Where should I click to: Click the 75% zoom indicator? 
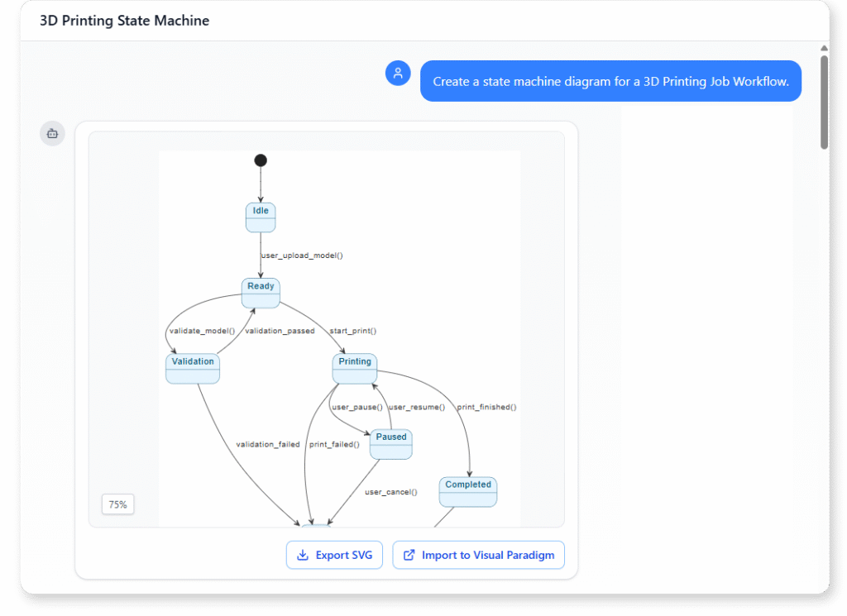(x=117, y=504)
